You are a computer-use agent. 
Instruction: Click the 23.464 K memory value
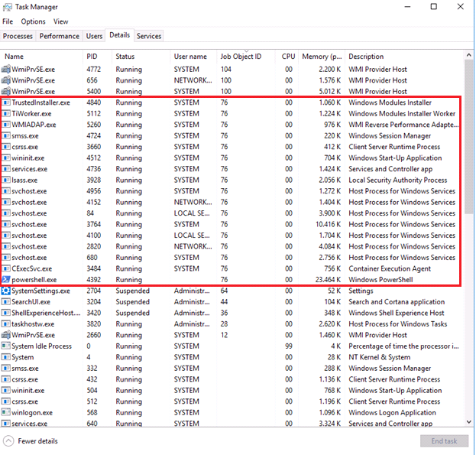328,280
